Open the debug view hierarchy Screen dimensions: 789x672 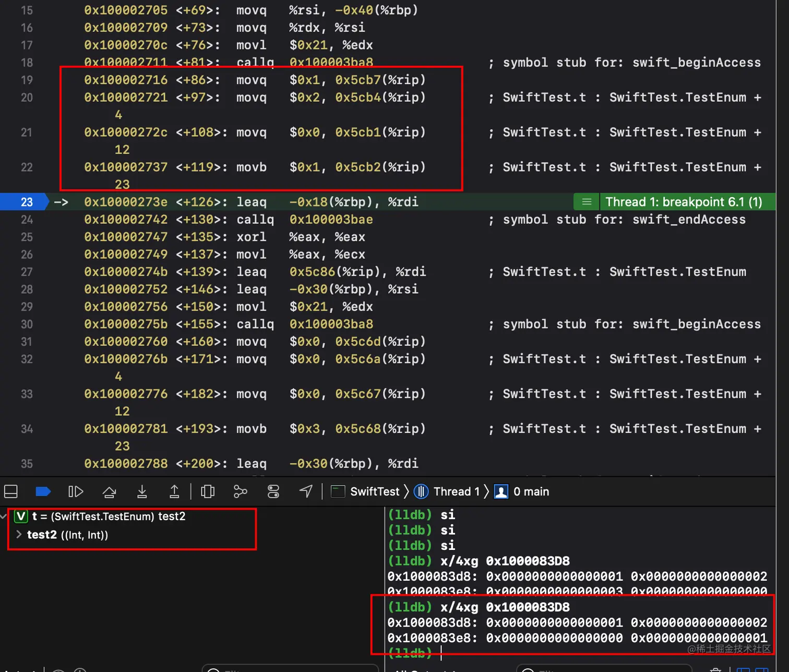(208, 491)
